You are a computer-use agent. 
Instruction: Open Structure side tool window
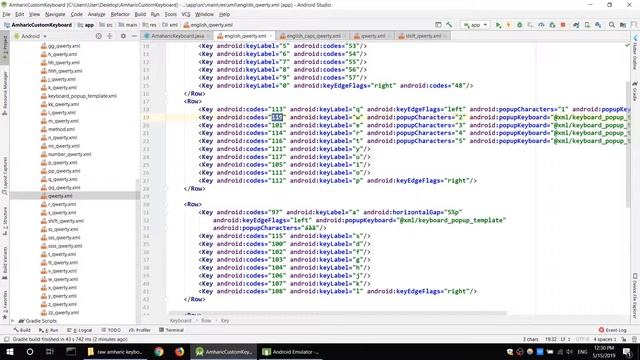point(5,220)
